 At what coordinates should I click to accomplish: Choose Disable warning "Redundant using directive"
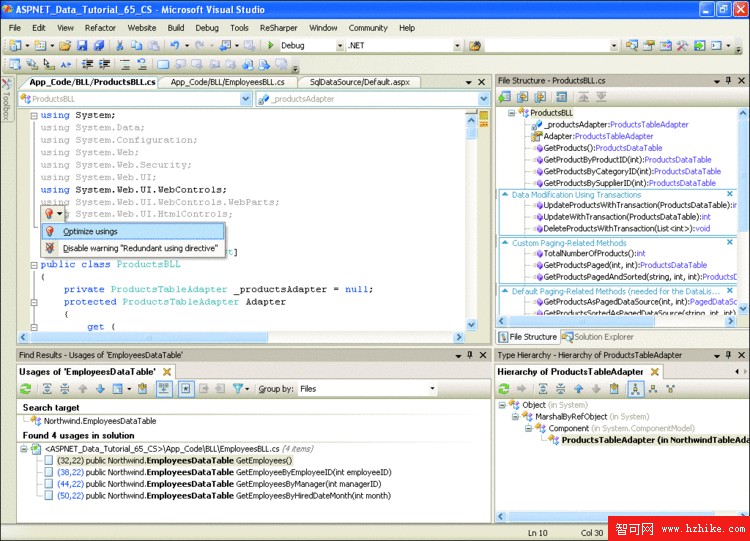tap(140, 248)
